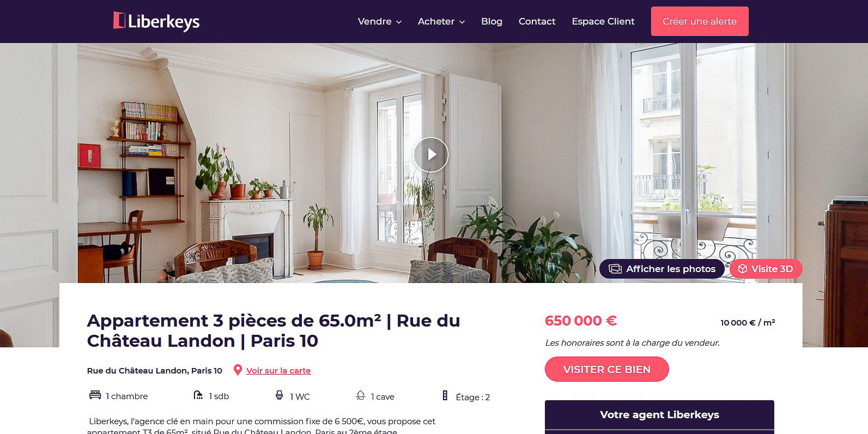The height and width of the screenshot is (434, 868).
Task: Open the Blog menu item
Action: 491,21
